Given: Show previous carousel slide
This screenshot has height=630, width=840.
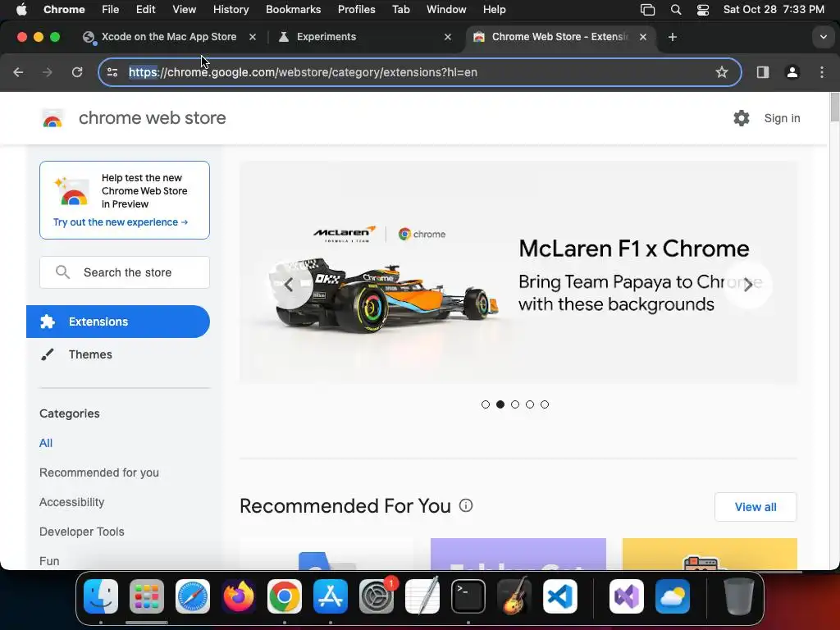Looking at the screenshot, I should (289, 285).
